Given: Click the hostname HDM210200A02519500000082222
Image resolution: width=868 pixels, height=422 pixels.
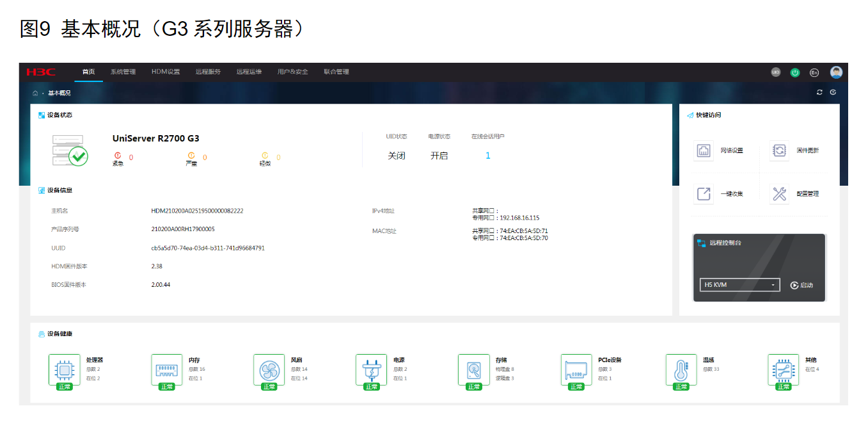Looking at the screenshot, I should pos(197,211).
